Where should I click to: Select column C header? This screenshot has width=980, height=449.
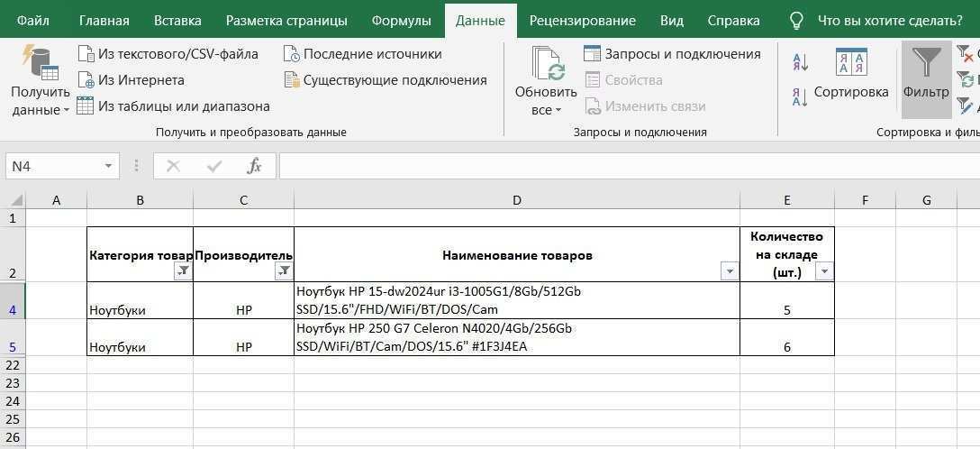244,200
